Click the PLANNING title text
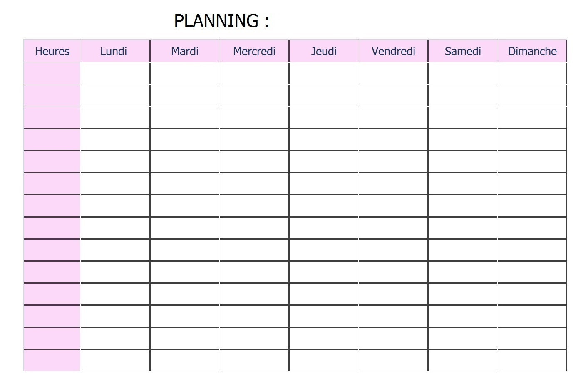This screenshot has height=391, width=588. click(x=221, y=21)
